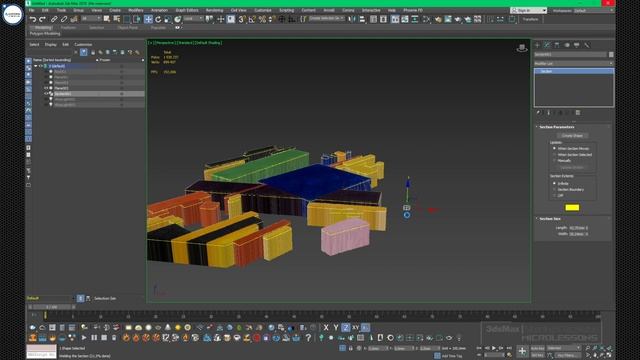Viewport: 640px width, 360px height.
Task: Open the Modifier List dropdown
Action: pos(573,63)
